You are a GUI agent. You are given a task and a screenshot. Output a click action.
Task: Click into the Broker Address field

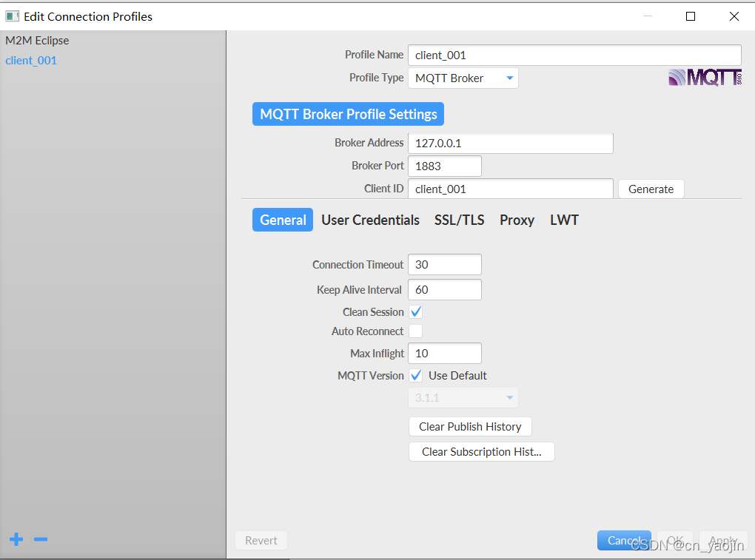point(510,144)
